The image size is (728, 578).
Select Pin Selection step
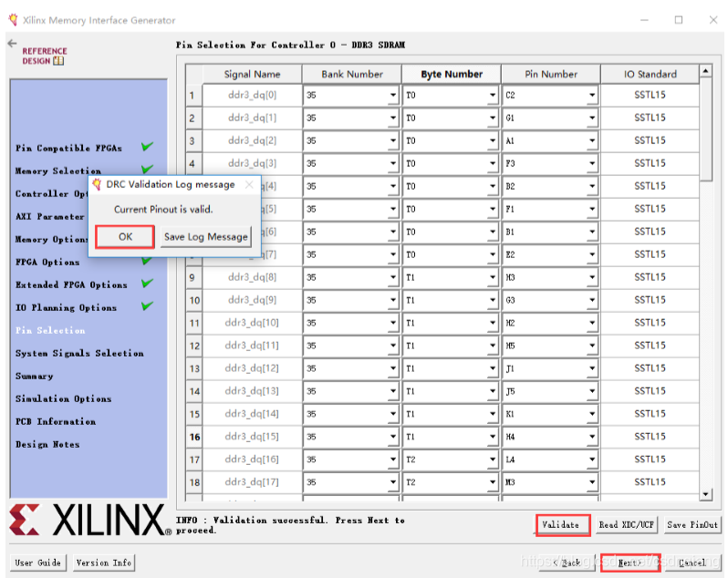(x=50, y=330)
